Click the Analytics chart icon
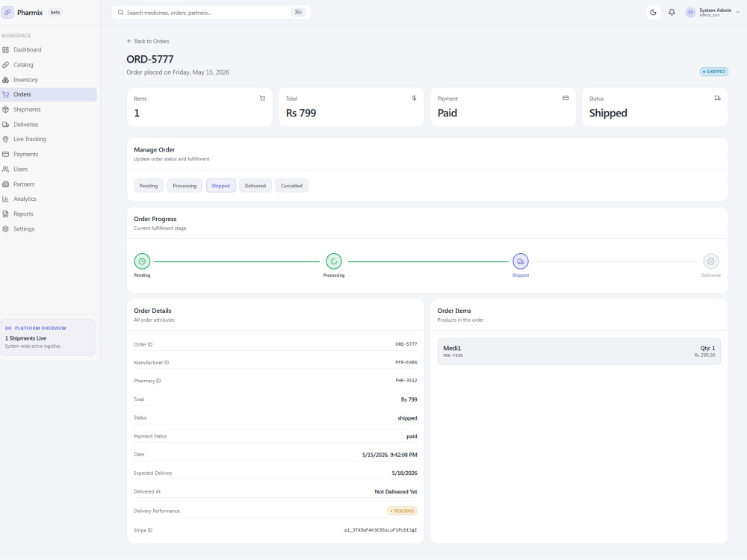 point(6,199)
